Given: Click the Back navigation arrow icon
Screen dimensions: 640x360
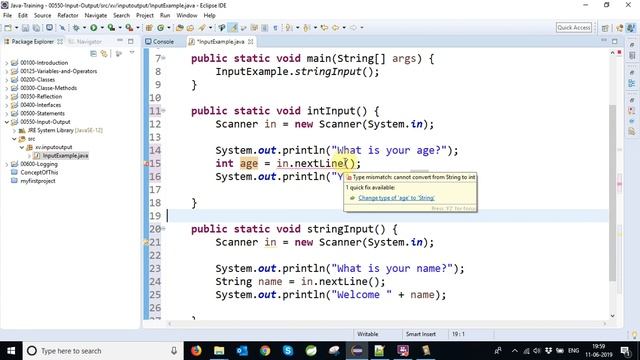Looking at the screenshot, I should coord(336,28).
